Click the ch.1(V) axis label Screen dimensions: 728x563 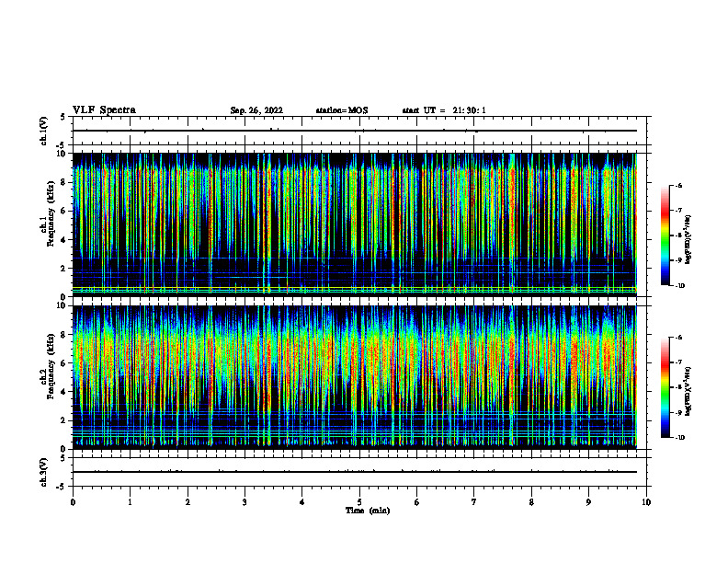(x=44, y=131)
